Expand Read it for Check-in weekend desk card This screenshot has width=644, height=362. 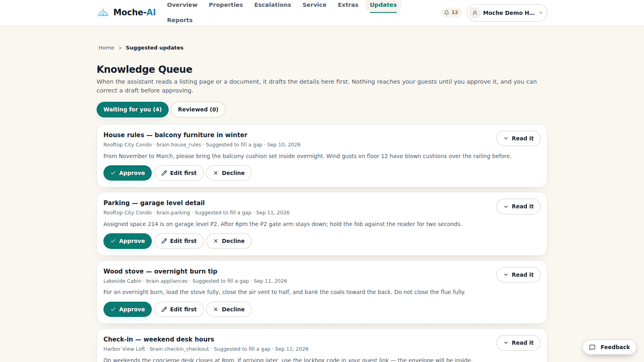tap(518, 343)
